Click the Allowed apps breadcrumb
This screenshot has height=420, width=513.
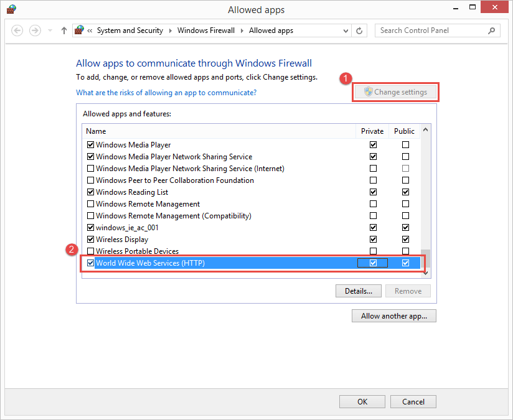pos(271,30)
